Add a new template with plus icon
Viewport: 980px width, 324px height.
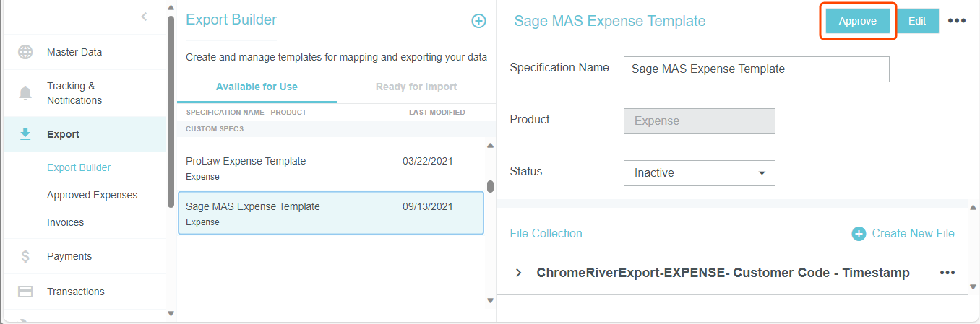pos(478,21)
